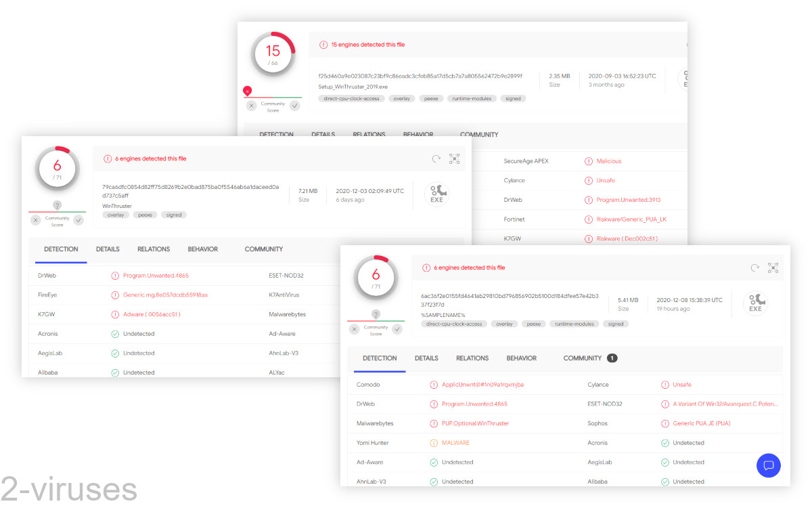Click 'signed' tag in left WinThruster window
The image size is (812, 508).
[174, 215]
